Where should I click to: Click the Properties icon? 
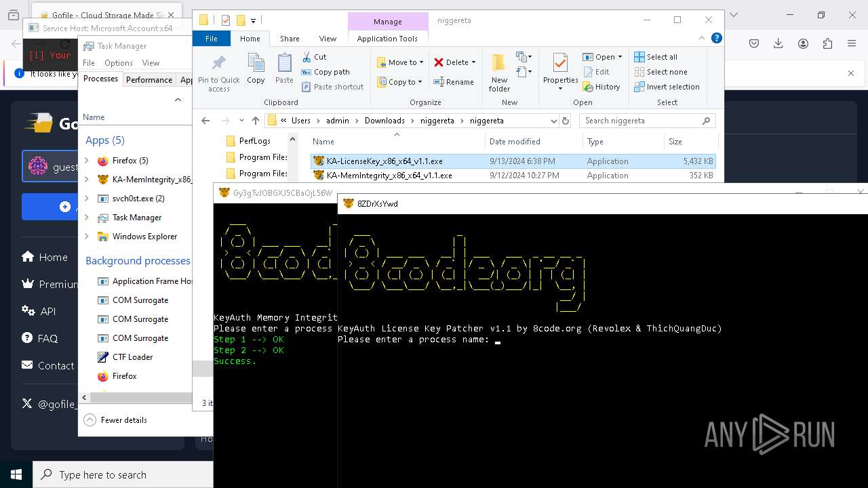(x=560, y=63)
